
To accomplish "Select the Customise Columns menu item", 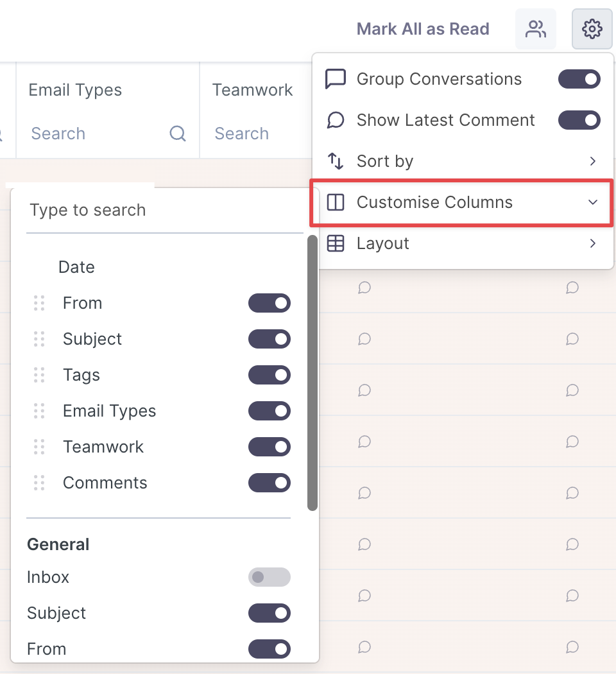I will (x=434, y=202).
